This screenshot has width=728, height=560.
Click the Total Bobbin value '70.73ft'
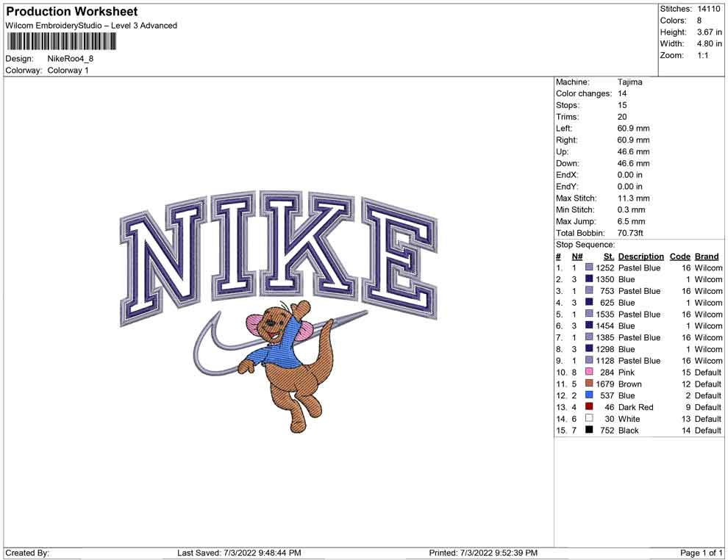(x=630, y=233)
